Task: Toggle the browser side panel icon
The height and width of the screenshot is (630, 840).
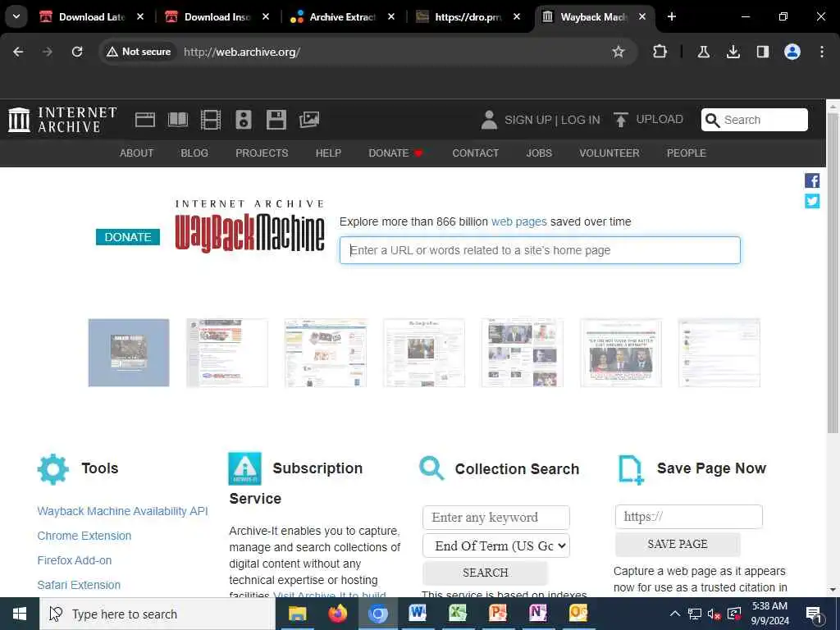Action: click(x=762, y=52)
